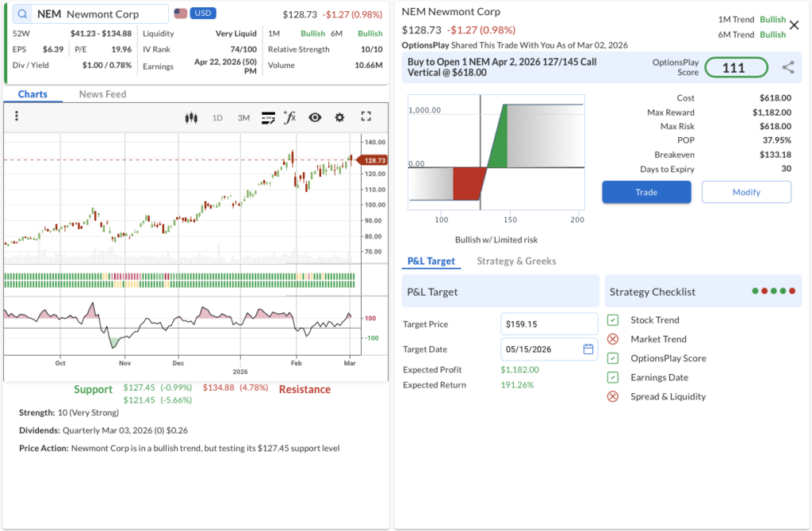Open the drawing tools icon
This screenshot has height=531, width=812.
click(x=267, y=117)
